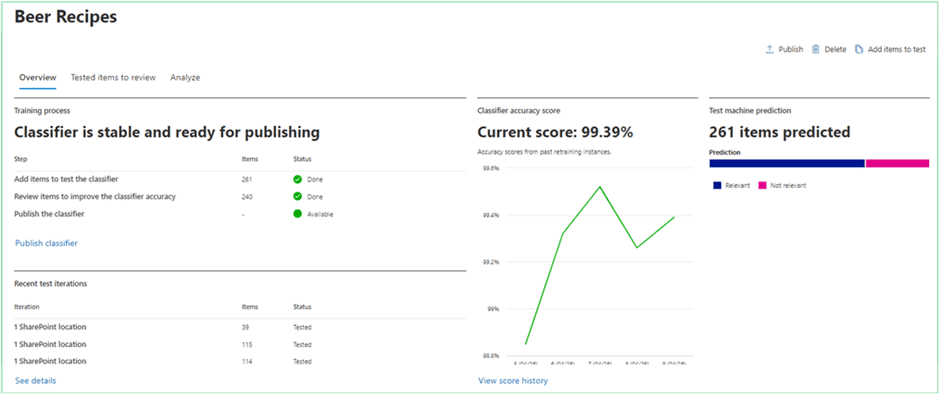Screen dimensions: 941x396
Task: Click the Publish upload icon
Action: (769, 50)
